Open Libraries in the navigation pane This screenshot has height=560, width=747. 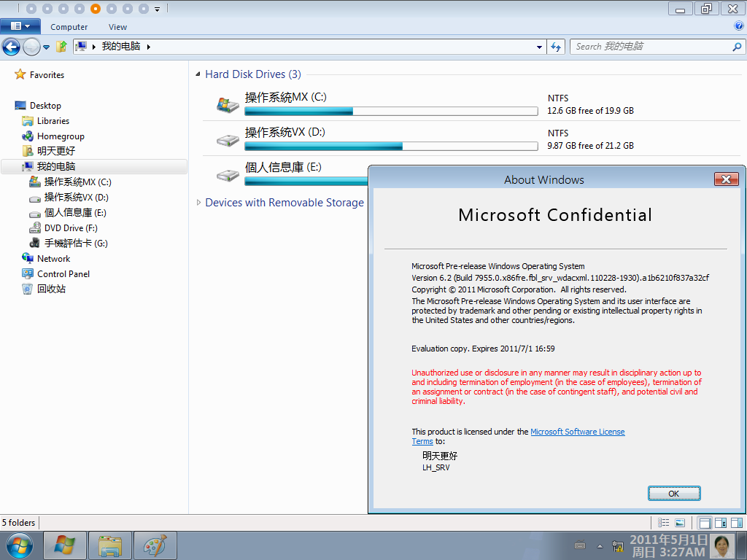pos(53,121)
